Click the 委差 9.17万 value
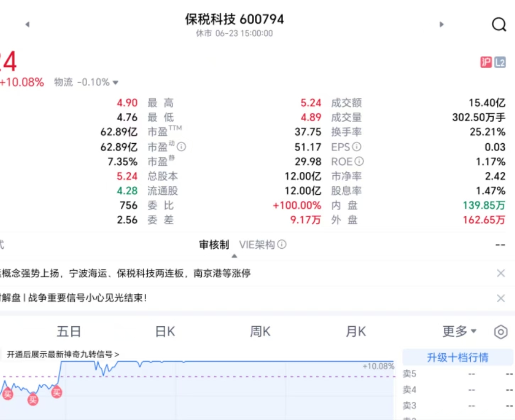Viewport: 515px width, 420px height. coord(306,220)
